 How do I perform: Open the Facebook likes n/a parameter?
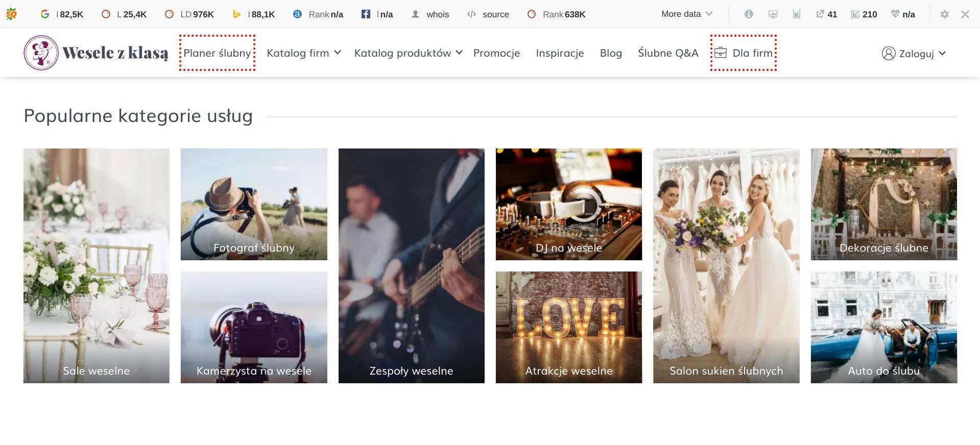[377, 14]
